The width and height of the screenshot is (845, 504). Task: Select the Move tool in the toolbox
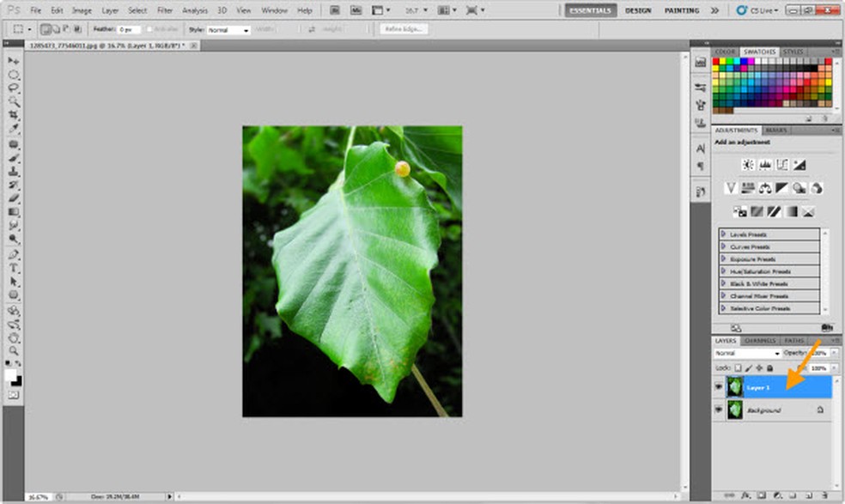14,62
